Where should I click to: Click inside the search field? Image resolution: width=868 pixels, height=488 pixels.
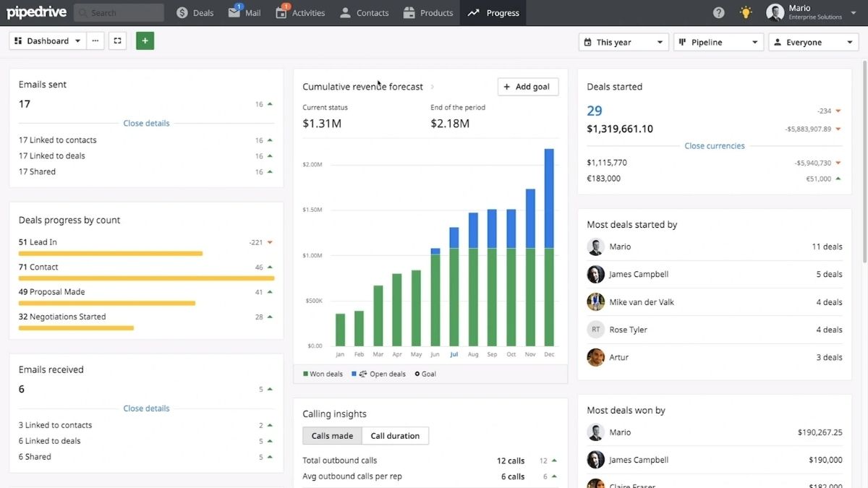coord(118,12)
